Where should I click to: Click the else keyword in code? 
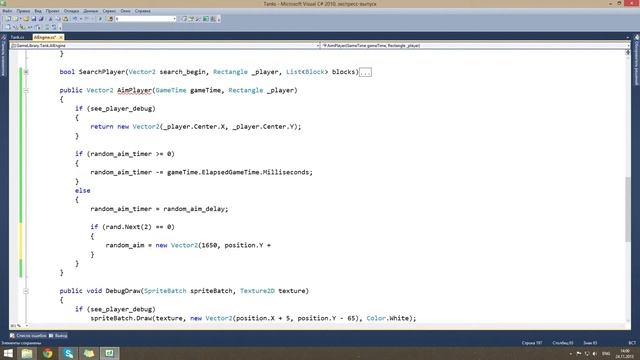pyautogui.click(x=82, y=191)
